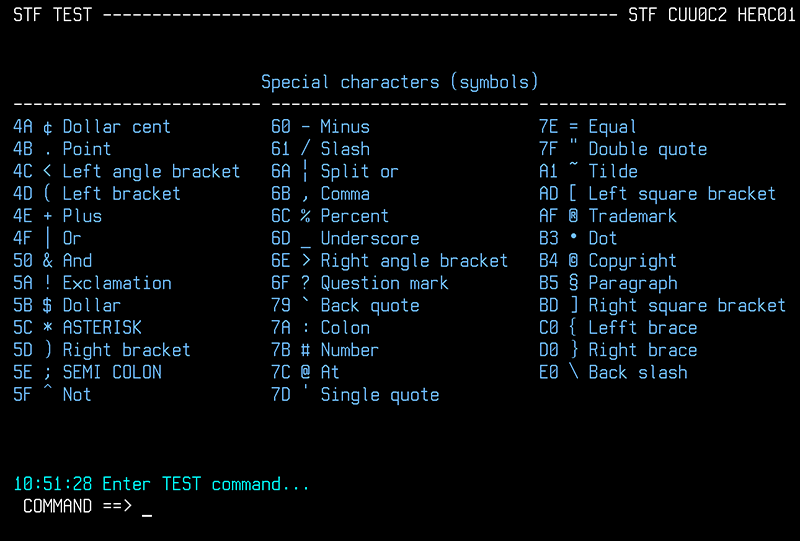800x541 pixels.
Task: Click the dollar sign symbol at 5B
Action: pos(48,305)
